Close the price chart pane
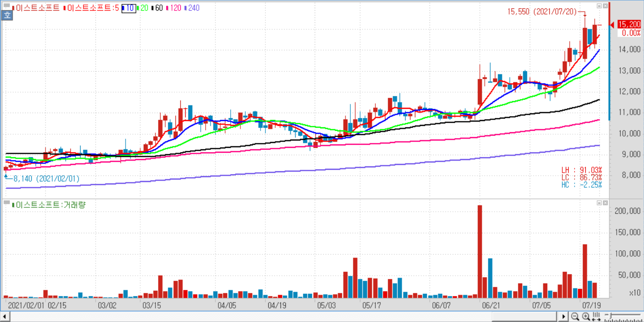The width and height of the screenshot is (644, 322). click(605, 6)
